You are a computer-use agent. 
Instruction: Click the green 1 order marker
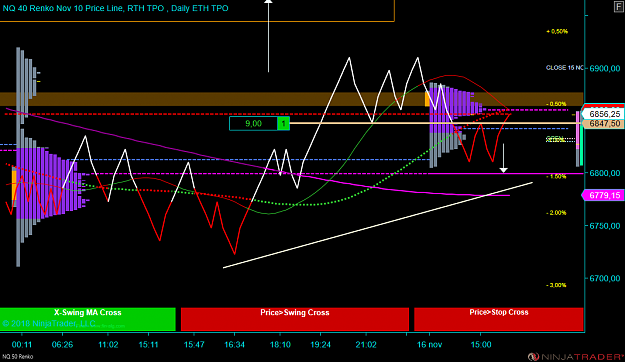coord(283,124)
